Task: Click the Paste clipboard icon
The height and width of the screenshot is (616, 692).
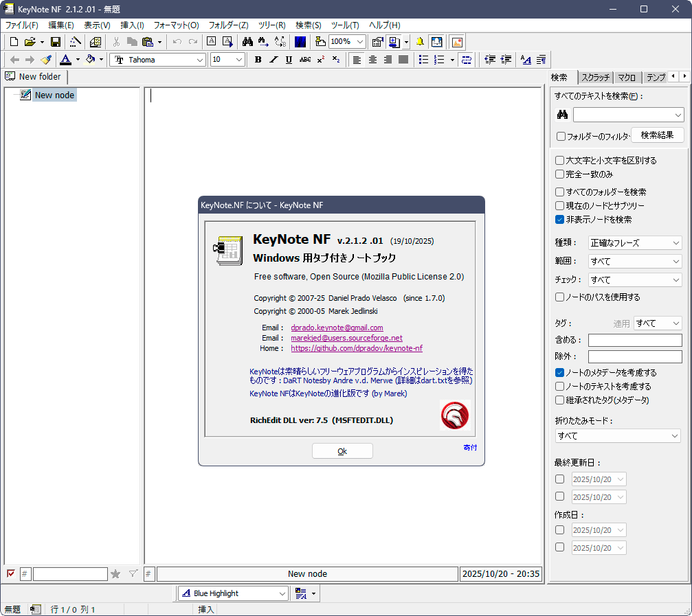Action: click(x=148, y=42)
